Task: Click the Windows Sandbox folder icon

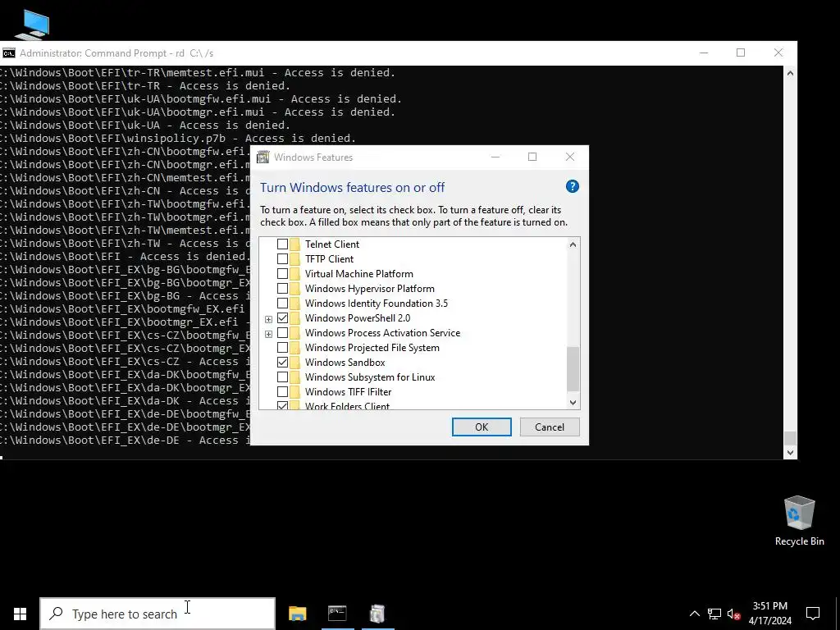Action: 295,362
